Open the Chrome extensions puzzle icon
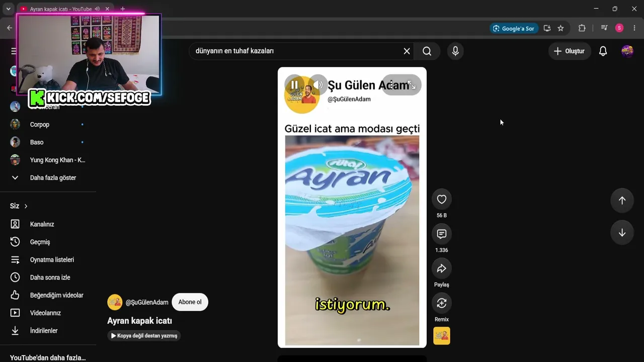Viewport: 644px width, 362px height. pos(582,28)
